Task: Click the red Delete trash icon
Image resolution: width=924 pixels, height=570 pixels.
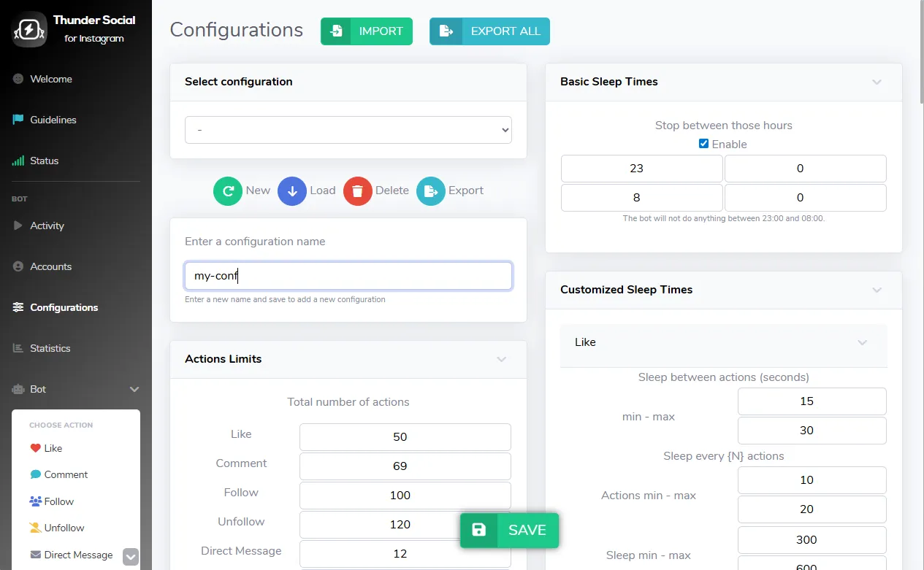Action: coord(358,191)
